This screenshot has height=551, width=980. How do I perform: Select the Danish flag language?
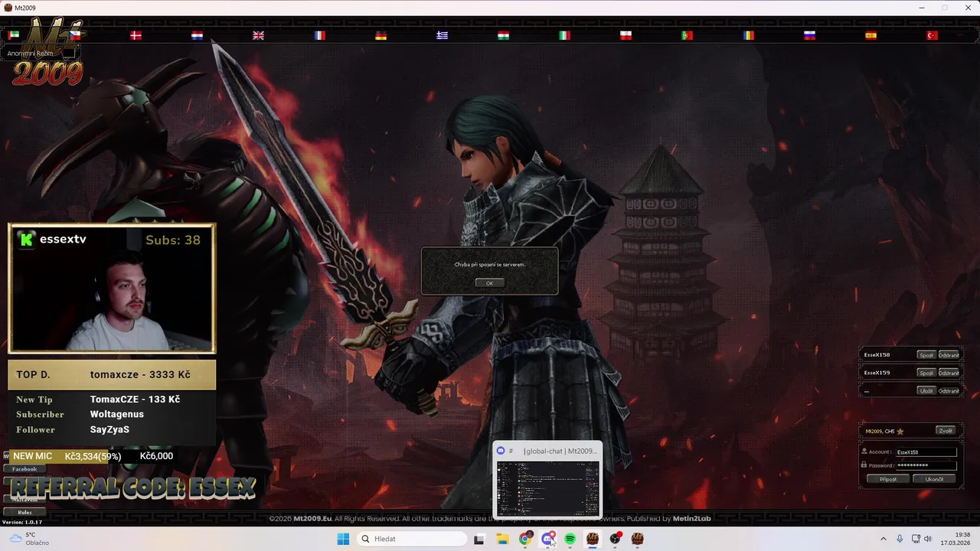pyautogui.click(x=136, y=35)
